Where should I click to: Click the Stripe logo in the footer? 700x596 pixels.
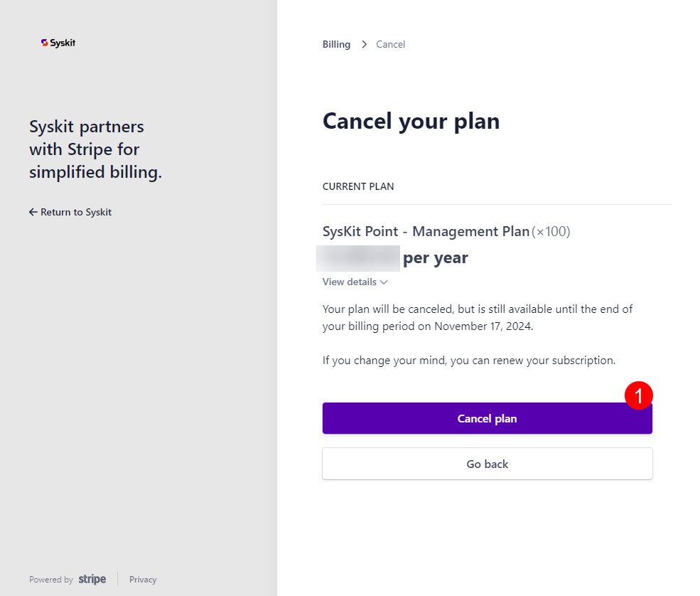[x=92, y=579]
